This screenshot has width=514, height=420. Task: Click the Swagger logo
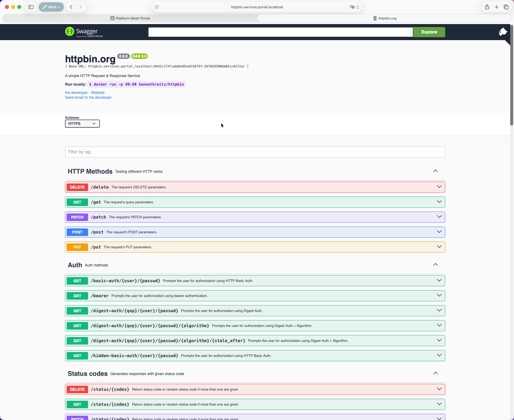pos(84,32)
